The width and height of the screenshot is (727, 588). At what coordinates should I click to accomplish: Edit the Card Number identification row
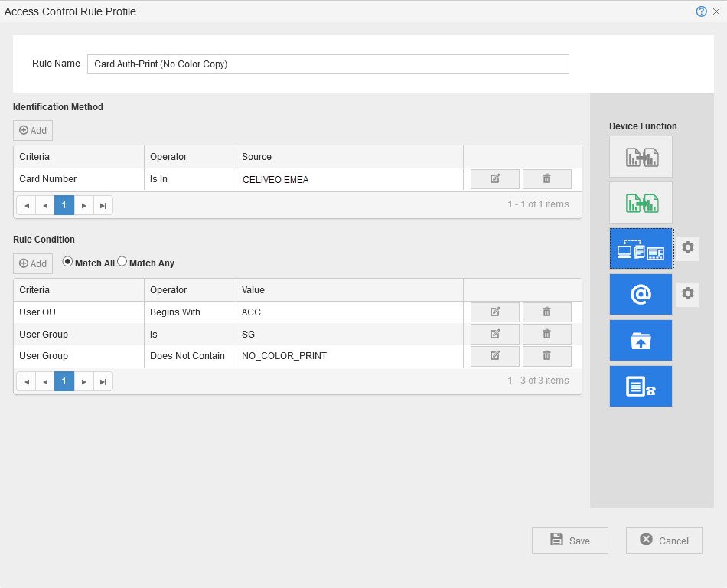pyautogui.click(x=494, y=179)
